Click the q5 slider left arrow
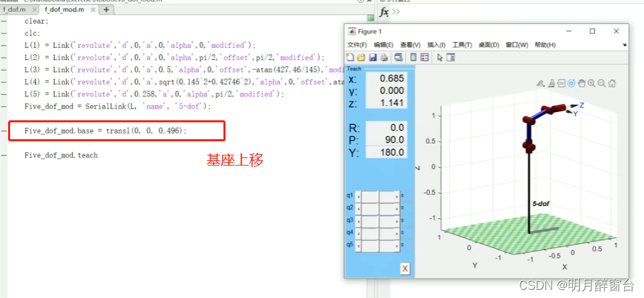644x298 pixels. (x=357, y=246)
